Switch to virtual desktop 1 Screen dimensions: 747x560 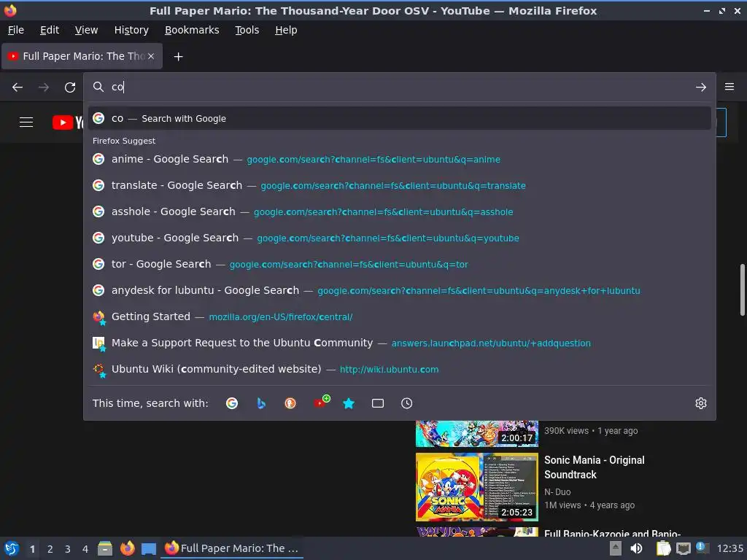click(32, 549)
